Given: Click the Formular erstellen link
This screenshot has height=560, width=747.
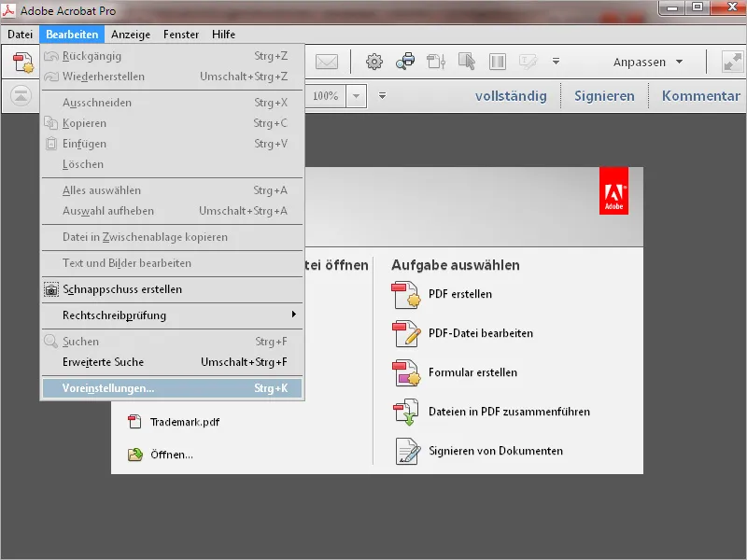Looking at the screenshot, I should click(472, 372).
